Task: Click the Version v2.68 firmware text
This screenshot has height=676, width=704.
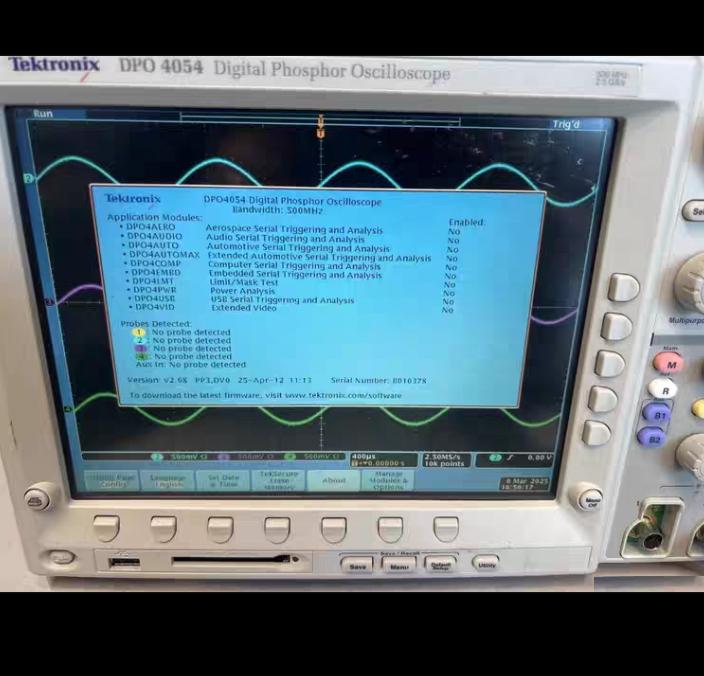Action: [x=157, y=380]
